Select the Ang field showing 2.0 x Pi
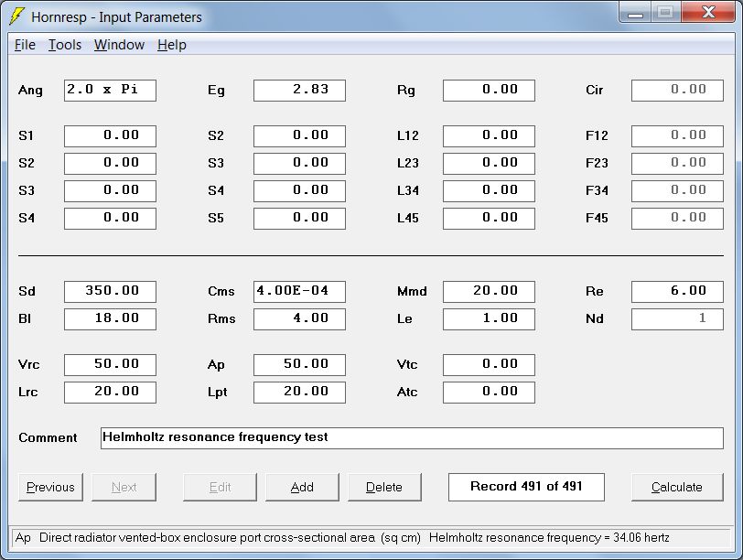743x560 pixels. click(x=110, y=91)
